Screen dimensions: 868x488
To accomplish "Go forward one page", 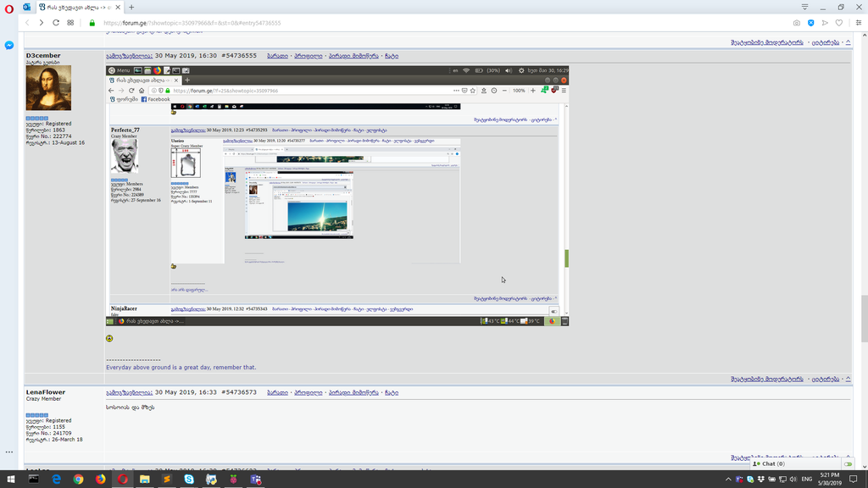I will coord(41,23).
